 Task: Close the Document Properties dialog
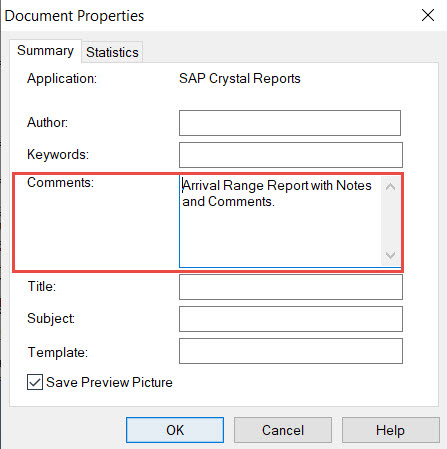coord(428,15)
